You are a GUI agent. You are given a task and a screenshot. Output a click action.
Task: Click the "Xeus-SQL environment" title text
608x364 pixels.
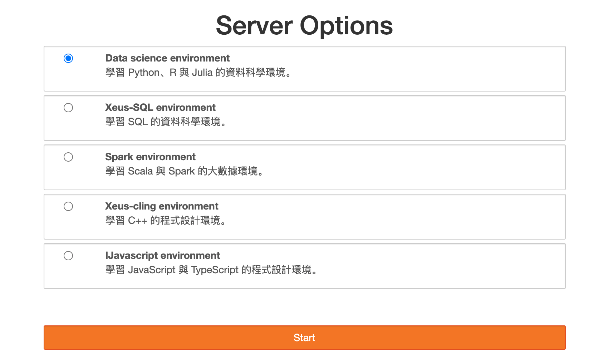(160, 107)
